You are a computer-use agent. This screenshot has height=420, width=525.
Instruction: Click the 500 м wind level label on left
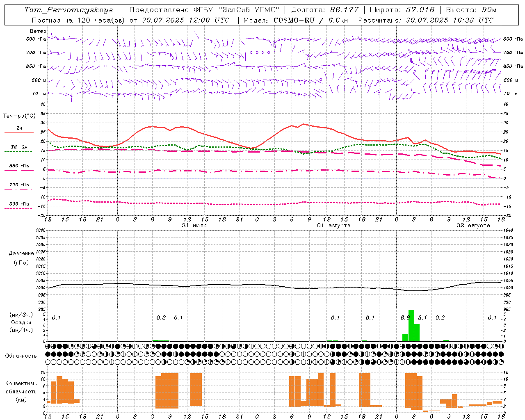pyautogui.click(x=39, y=80)
